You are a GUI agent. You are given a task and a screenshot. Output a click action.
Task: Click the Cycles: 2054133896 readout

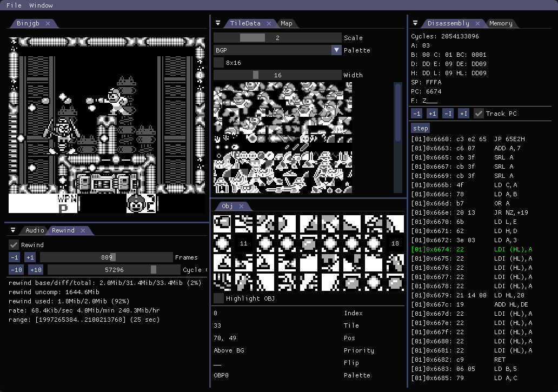(x=445, y=36)
